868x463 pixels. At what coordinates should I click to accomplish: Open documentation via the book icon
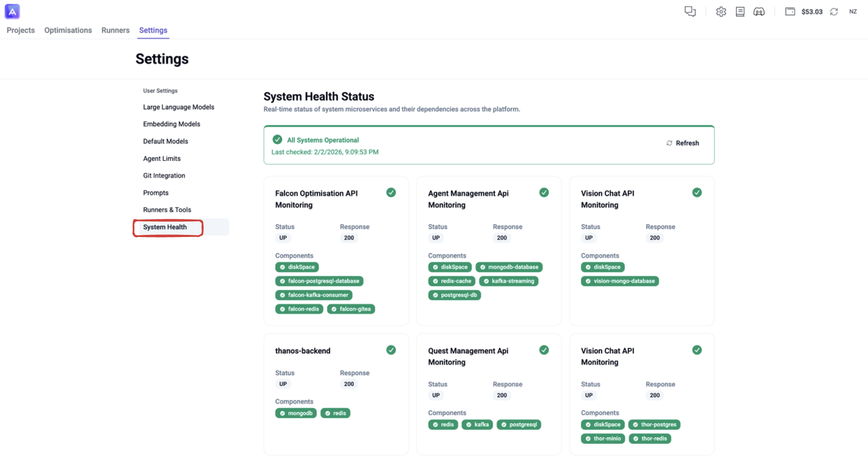(x=740, y=11)
